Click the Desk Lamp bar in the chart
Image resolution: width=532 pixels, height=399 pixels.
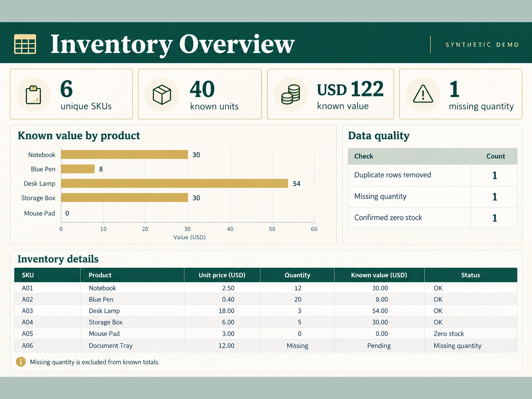pos(175,183)
